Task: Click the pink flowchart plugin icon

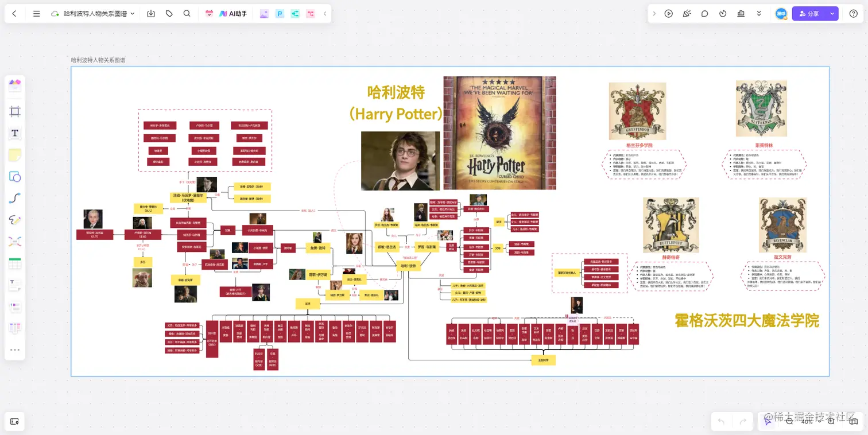Action: 311,14
